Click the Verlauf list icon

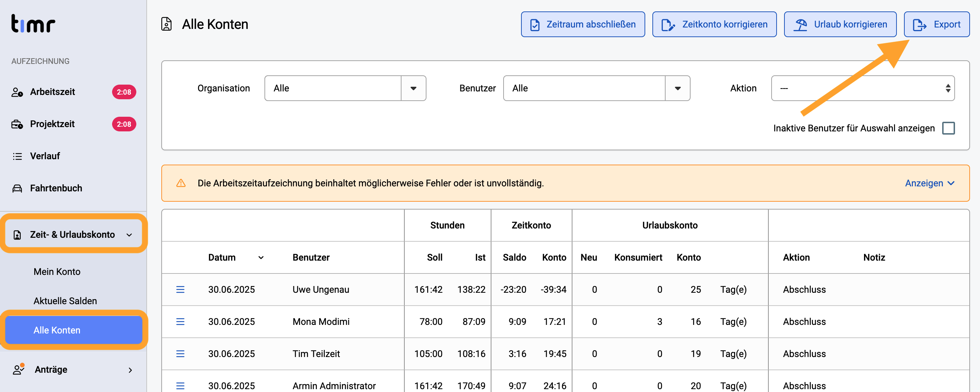(17, 156)
